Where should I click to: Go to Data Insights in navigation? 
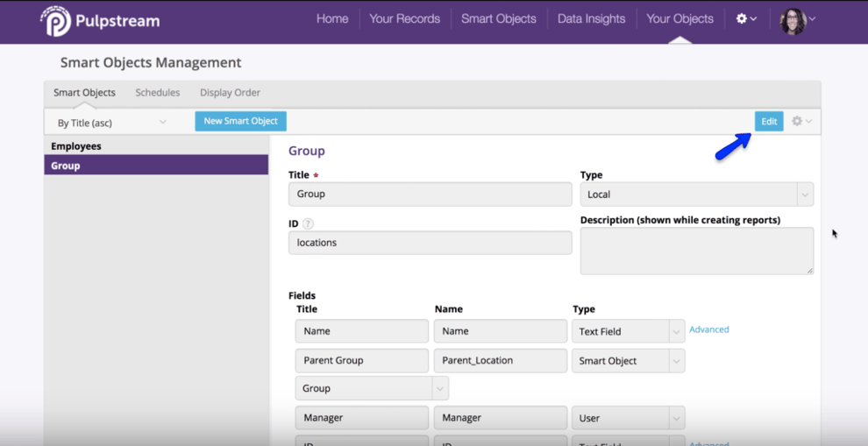pyautogui.click(x=591, y=18)
